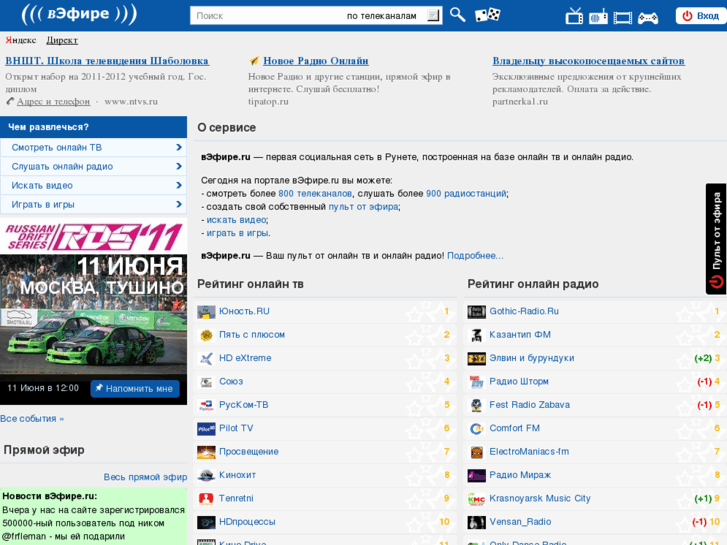Viewport: 727px width, 545px height.
Task: Open the Радио Мираж station name link
Action: pos(520,475)
